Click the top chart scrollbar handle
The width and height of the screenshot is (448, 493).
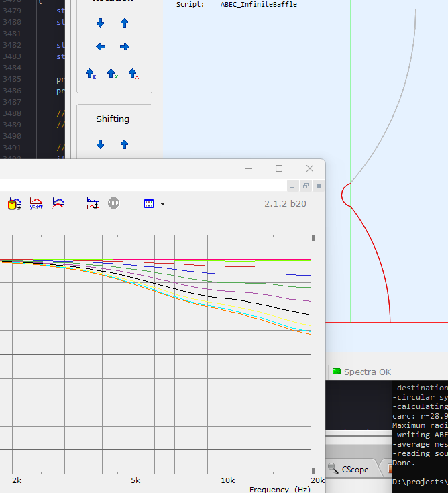click(x=313, y=237)
